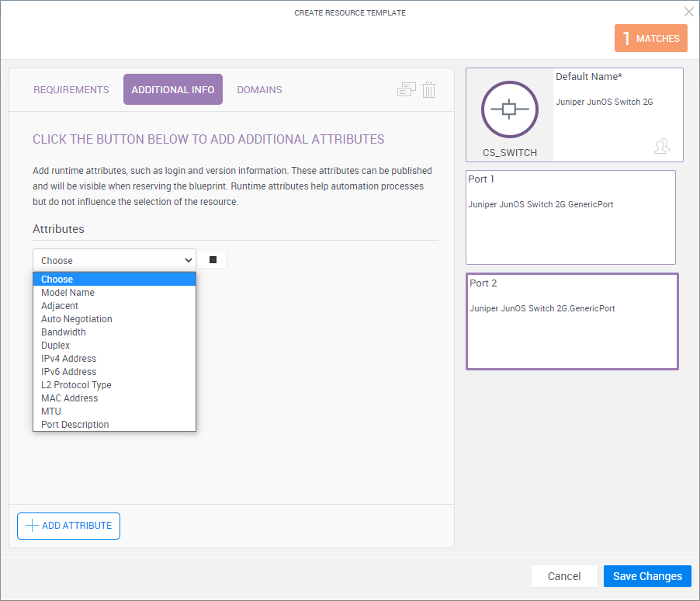The width and height of the screenshot is (700, 601).
Task: Select Model Name from the list
Action: coord(68,293)
